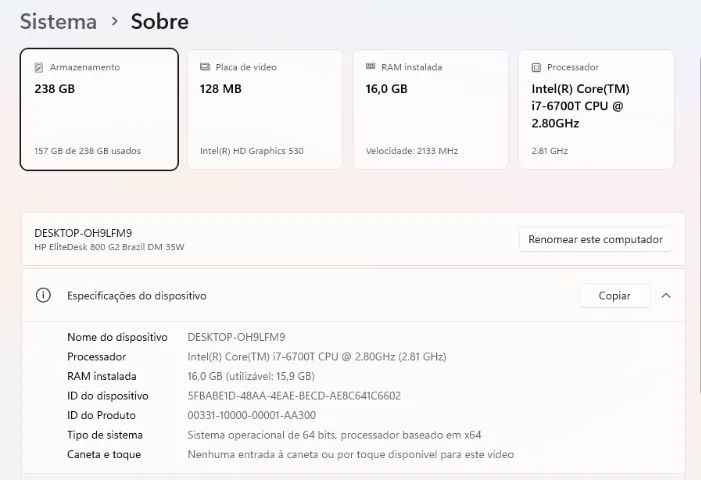Click the computer name DESKTOP-OH9LFM9 heading
Viewport: 701px width, 480px height.
83,233
